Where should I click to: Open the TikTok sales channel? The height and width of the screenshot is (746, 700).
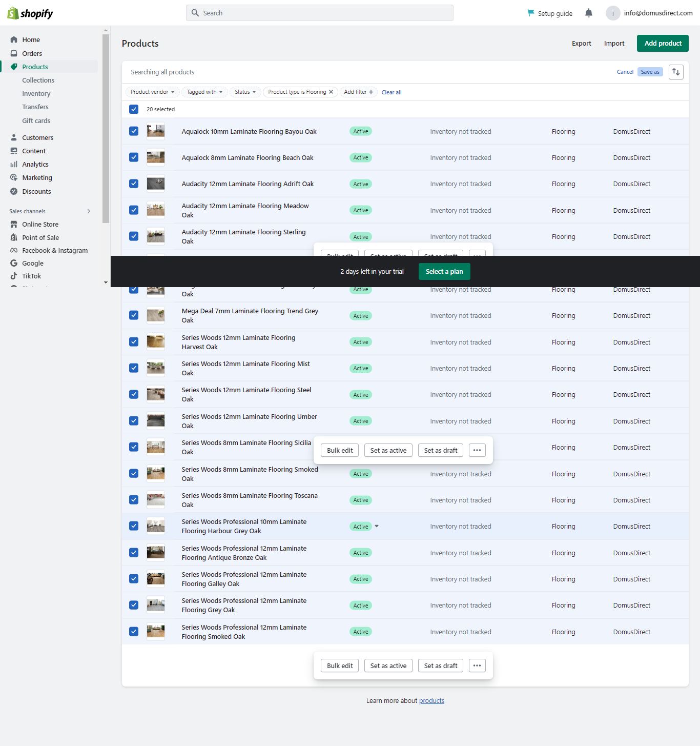tap(31, 276)
